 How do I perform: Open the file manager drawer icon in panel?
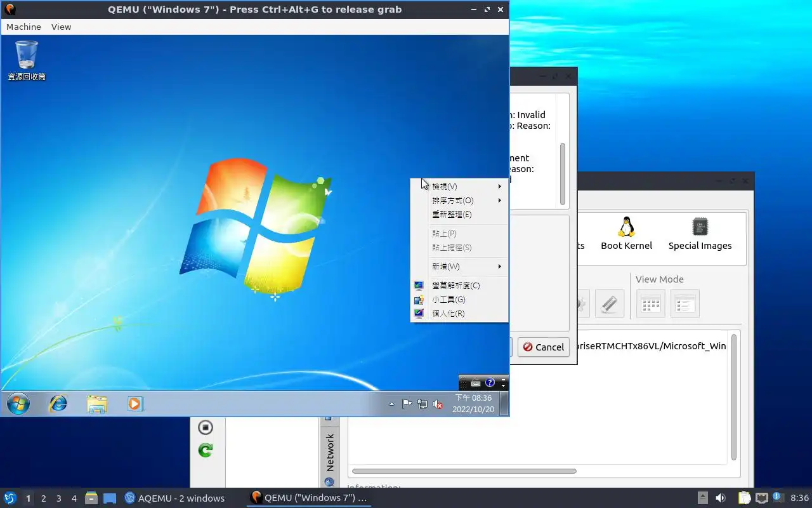coord(91,498)
